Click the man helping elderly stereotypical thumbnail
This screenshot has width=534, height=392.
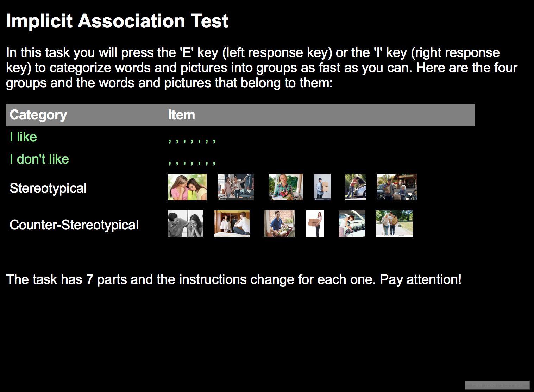(397, 187)
